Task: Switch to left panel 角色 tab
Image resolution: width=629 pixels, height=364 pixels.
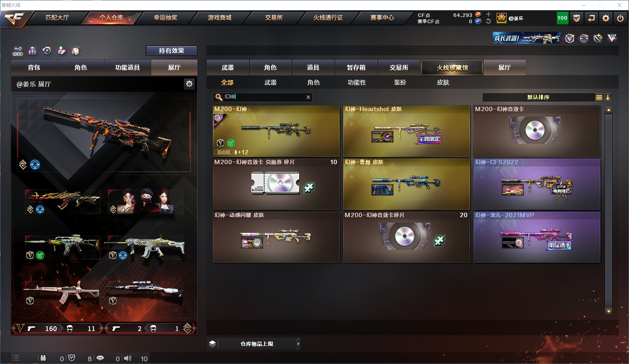Action: [x=81, y=68]
